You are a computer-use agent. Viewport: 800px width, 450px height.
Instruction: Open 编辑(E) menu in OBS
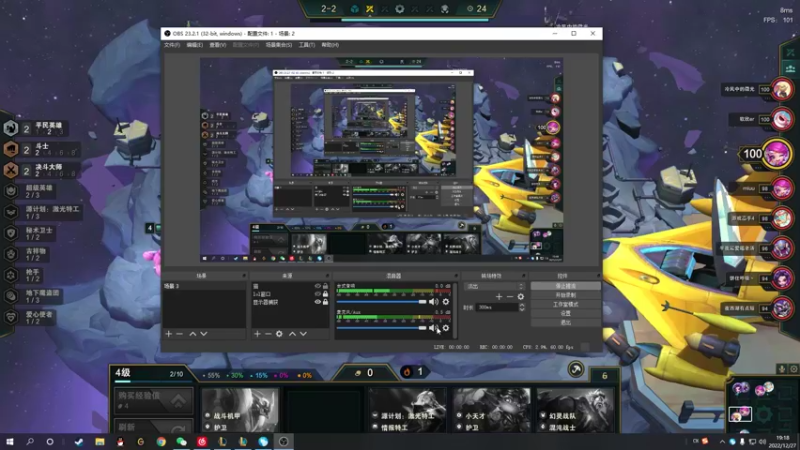click(194, 45)
